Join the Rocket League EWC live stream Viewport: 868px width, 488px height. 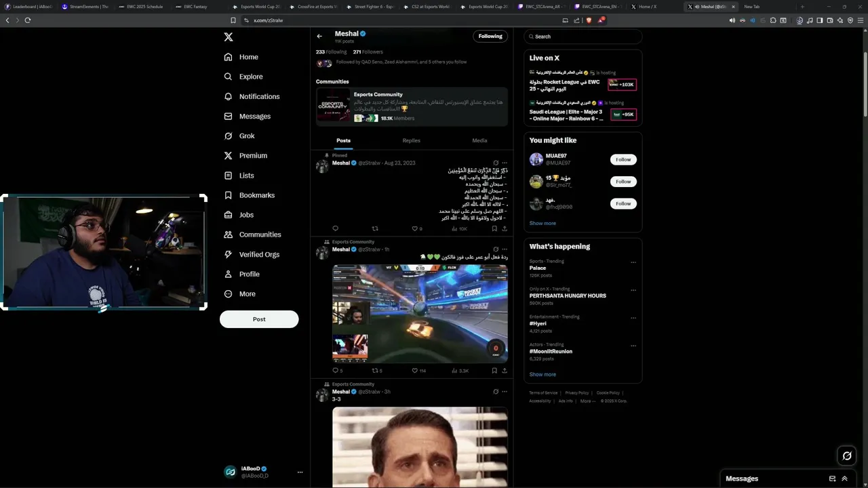point(583,81)
